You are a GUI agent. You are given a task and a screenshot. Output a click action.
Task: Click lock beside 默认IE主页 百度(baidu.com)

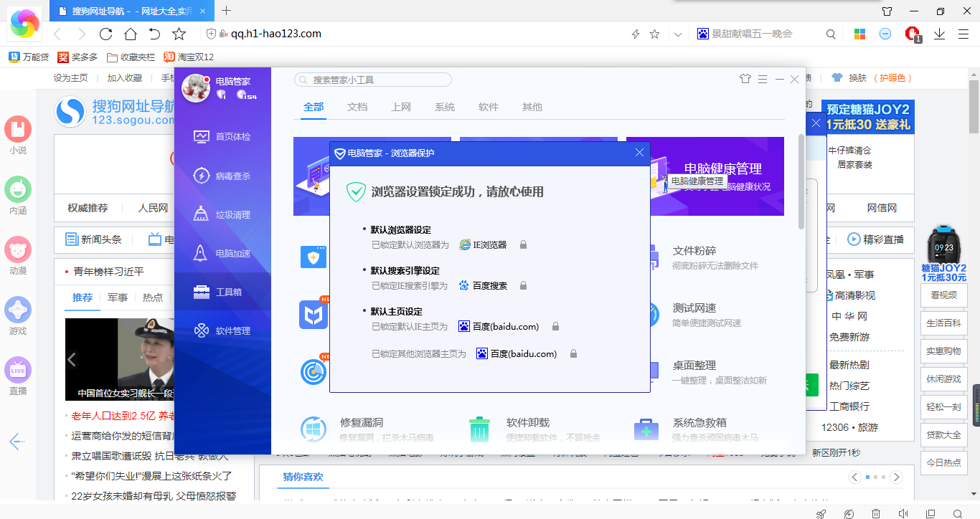(x=555, y=327)
